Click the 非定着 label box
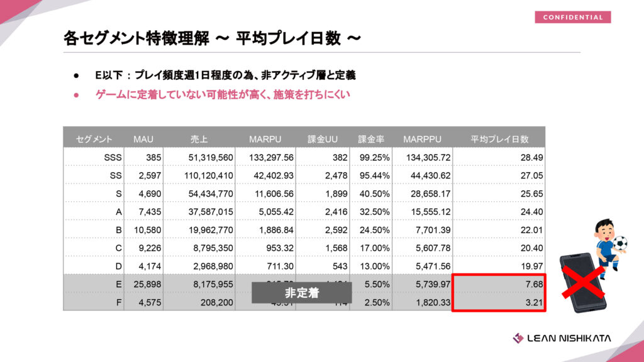The image size is (644, 362). pyautogui.click(x=301, y=293)
